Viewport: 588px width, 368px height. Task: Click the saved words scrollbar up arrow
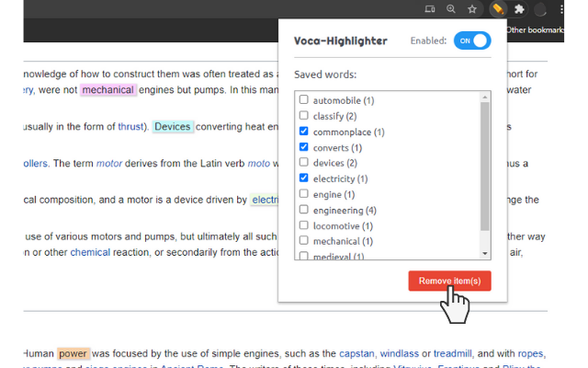(x=485, y=98)
